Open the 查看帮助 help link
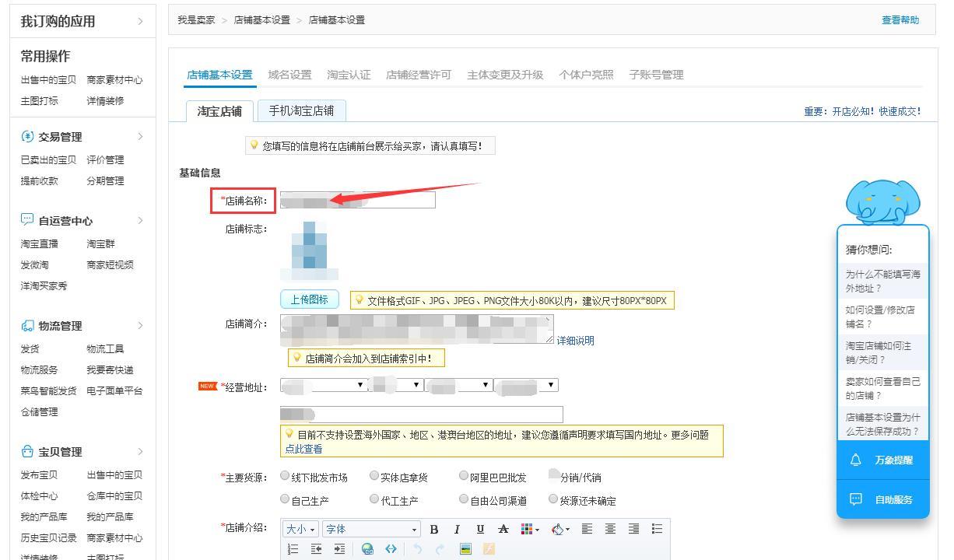The image size is (954, 560). click(x=900, y=20)
